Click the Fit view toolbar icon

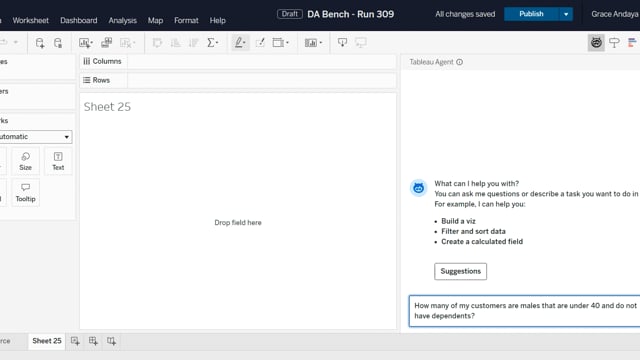[280, 42]
